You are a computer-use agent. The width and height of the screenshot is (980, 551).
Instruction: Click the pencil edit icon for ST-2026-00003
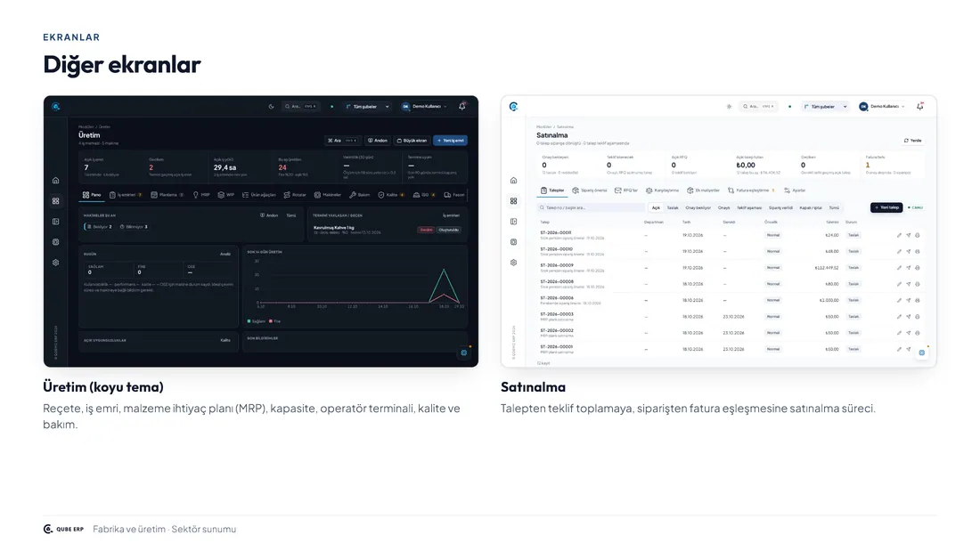click(900, 317)
